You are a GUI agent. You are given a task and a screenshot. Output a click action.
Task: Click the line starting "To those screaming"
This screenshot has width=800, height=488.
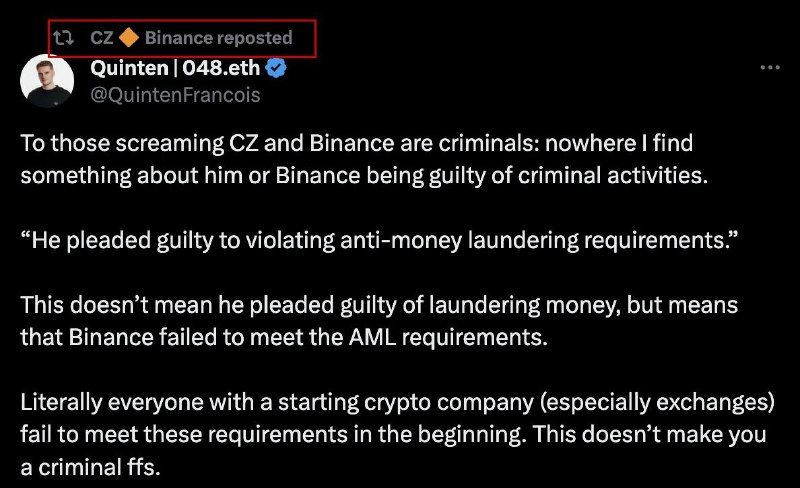[x=357, y=143]
